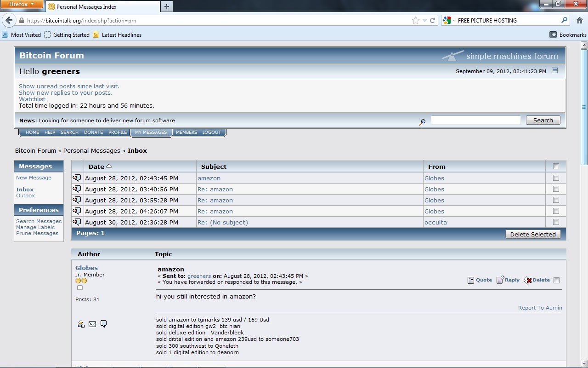Click LOGOUT in the forum menu
This screenshot has width=588, height=368.
pyautogui.click(x=212, y=132)
